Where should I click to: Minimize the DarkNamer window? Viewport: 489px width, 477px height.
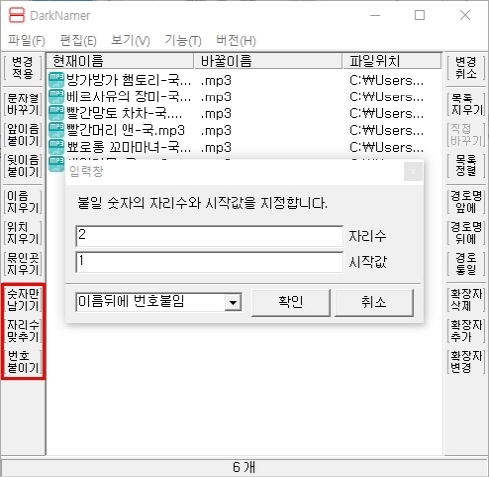[375, 15]
